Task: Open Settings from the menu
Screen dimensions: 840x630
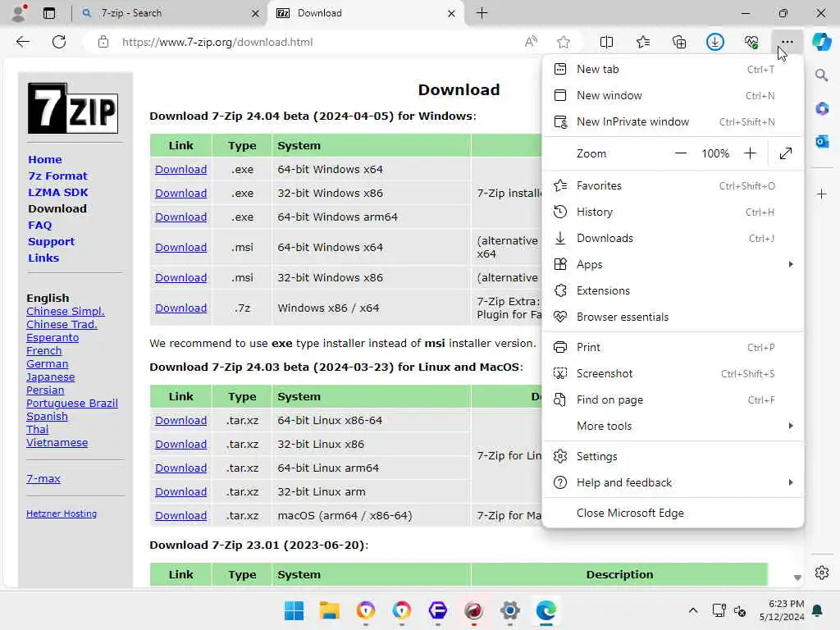Action: coord(673,456)
